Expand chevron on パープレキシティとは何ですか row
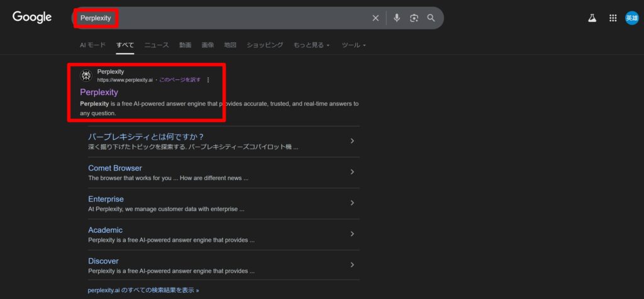Image resolution: width=644 pixels, height=299 pixels. 352,140
